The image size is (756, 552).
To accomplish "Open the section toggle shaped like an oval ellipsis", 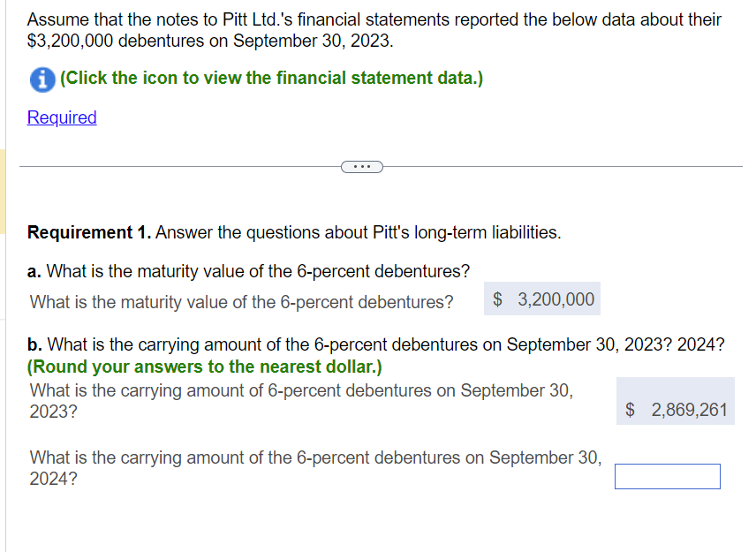I will 362,166.
